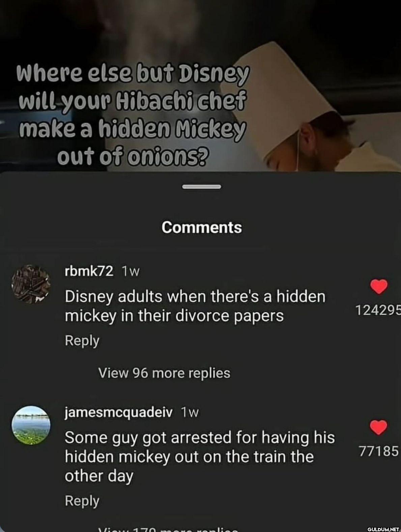Grab the comments sheet drag handle
Viewport: 401px width, 532px height.
202,186
